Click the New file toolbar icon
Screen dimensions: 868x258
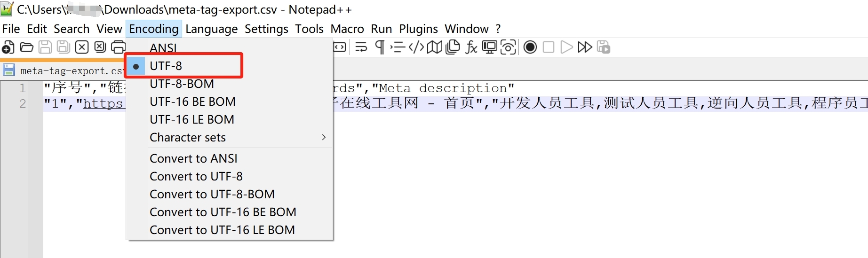point(8,47)
